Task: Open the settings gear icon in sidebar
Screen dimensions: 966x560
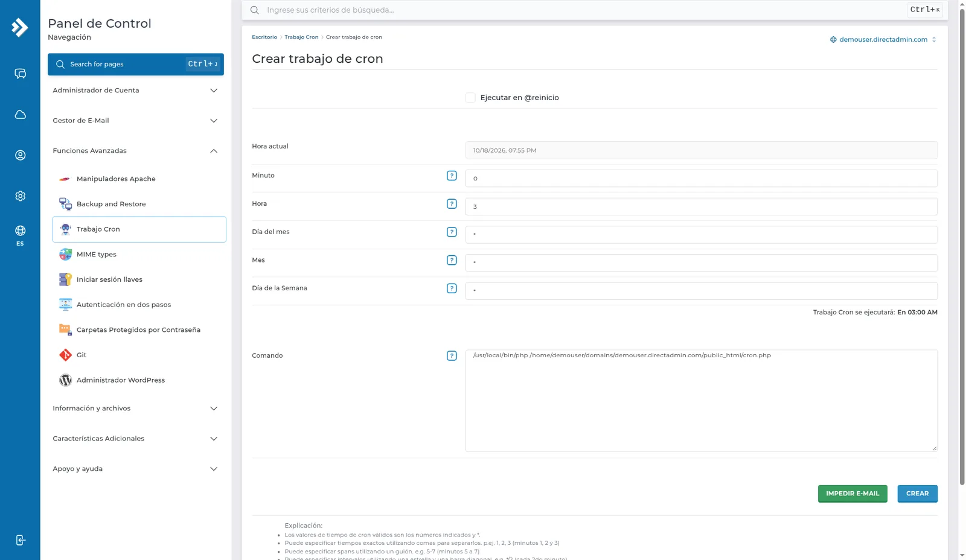Action: [x=20, y=196]
